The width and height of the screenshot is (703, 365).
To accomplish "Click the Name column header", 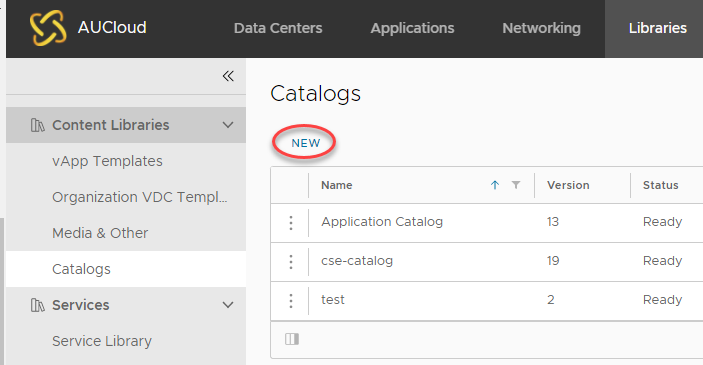I will click(337, 185).
